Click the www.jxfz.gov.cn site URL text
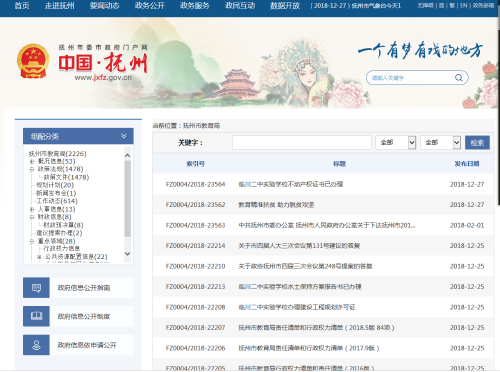500x372 pixels. click(103, 78)
